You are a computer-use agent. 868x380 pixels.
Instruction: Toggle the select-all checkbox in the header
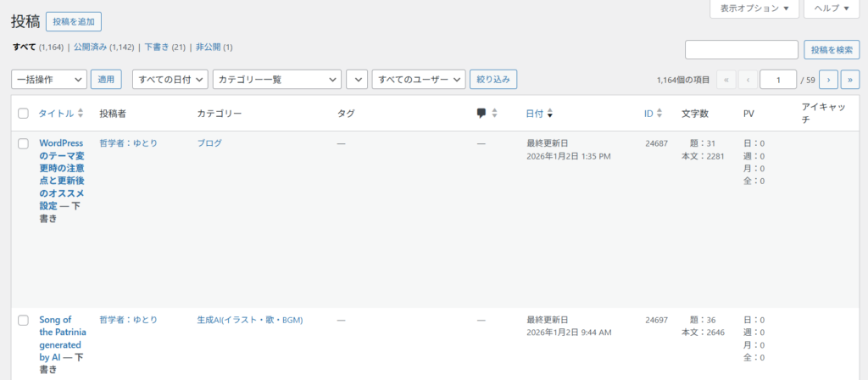click(x=23, y=113)
